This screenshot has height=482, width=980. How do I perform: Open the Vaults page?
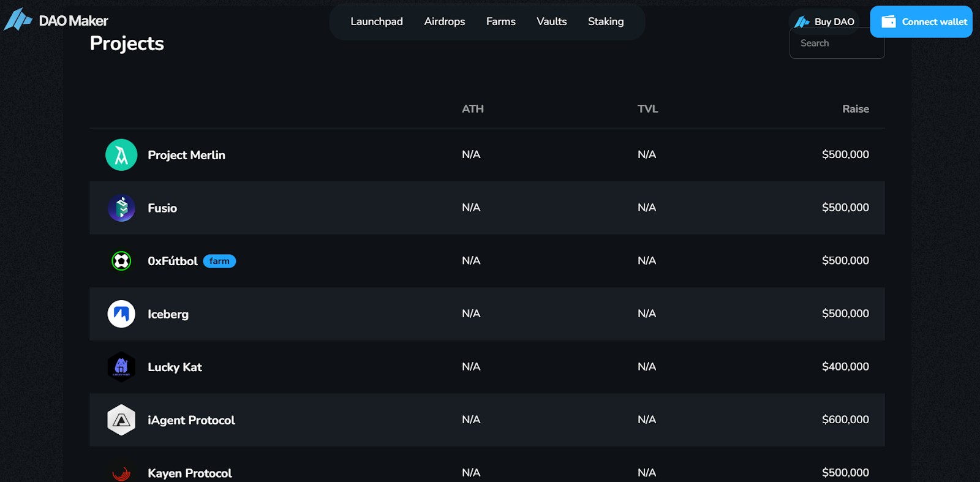(x=552, y=21)
